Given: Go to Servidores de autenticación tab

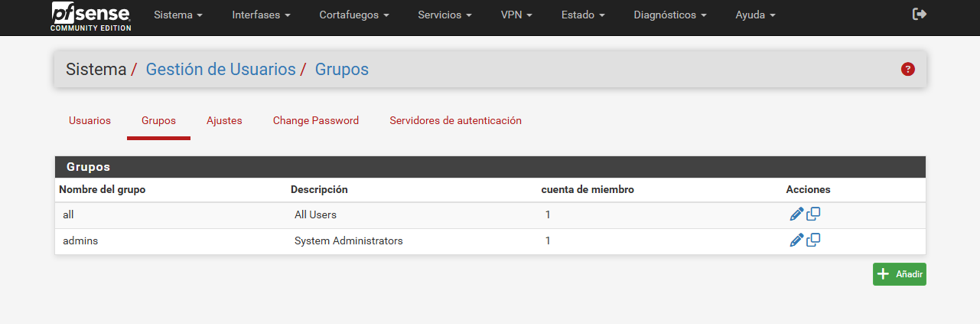Looking at the screenshot, I should pos(455,121).
